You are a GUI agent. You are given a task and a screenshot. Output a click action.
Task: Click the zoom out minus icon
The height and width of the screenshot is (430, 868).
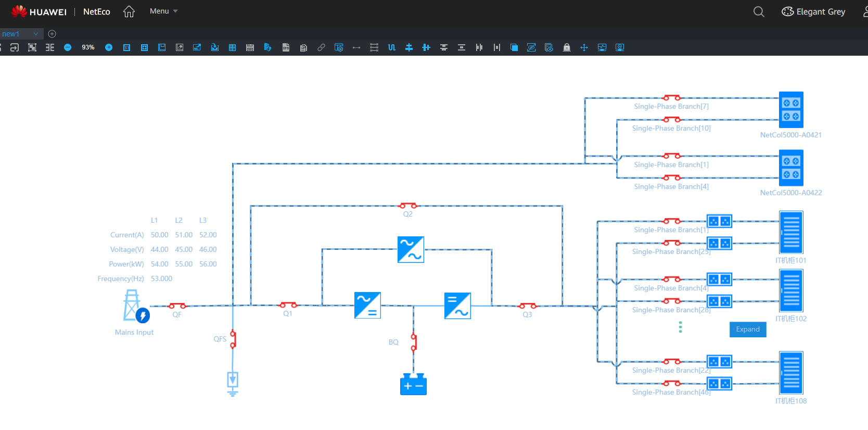click(68, 47)
